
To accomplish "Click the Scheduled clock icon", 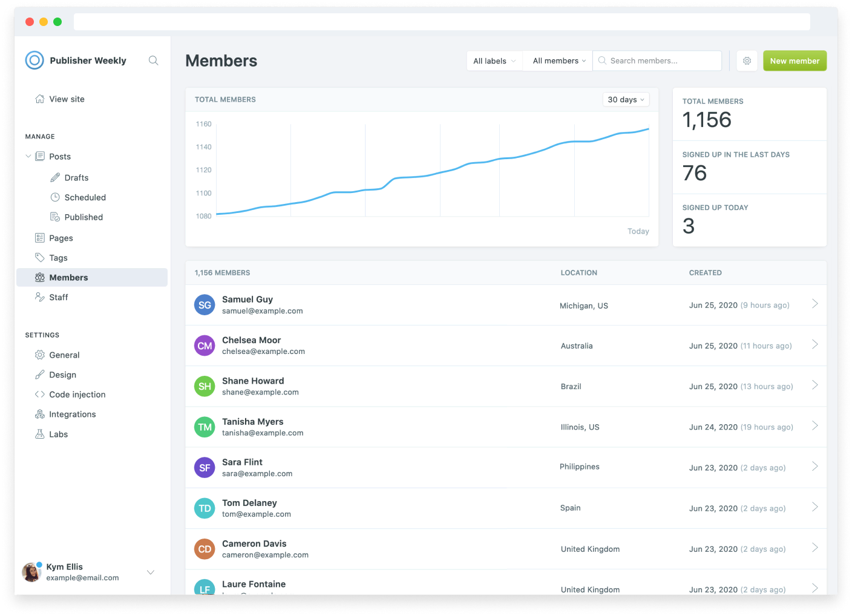I will pos(54,197).
